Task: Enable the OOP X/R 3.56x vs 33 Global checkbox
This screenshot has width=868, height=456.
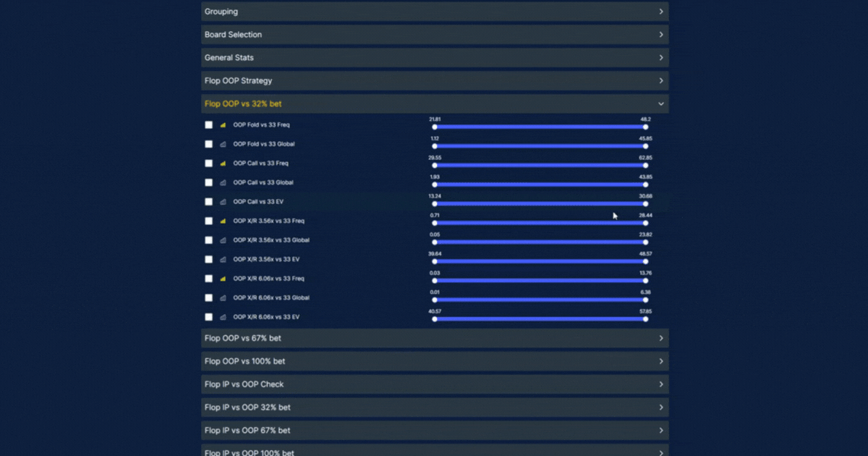Action: click(209, 240)
